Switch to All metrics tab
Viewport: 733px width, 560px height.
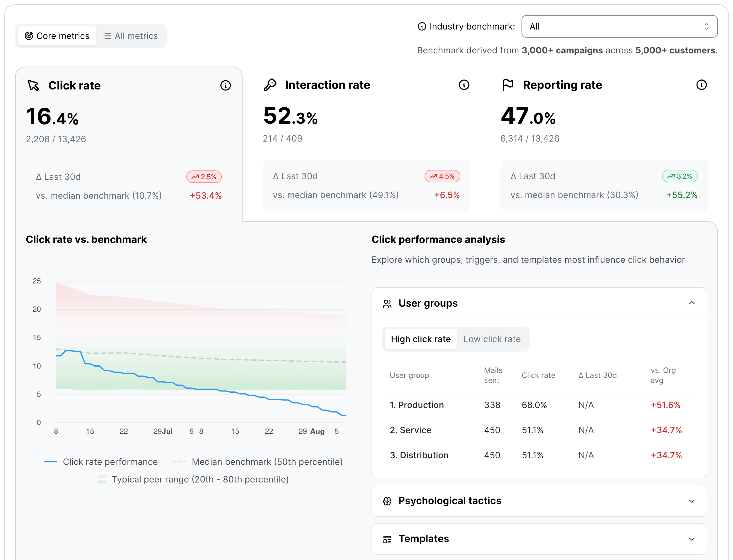pyautogui.click(x=131, y=36)
